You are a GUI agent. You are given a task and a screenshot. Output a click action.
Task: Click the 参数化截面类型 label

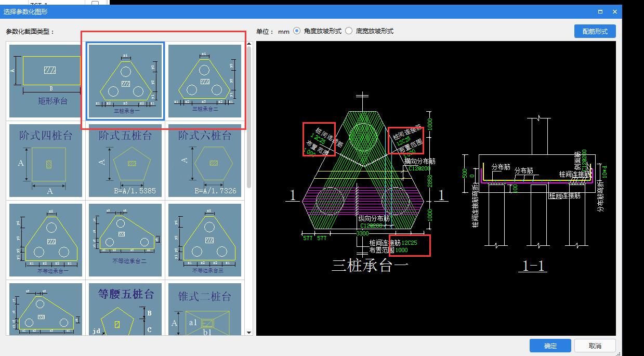coord(30,31)
